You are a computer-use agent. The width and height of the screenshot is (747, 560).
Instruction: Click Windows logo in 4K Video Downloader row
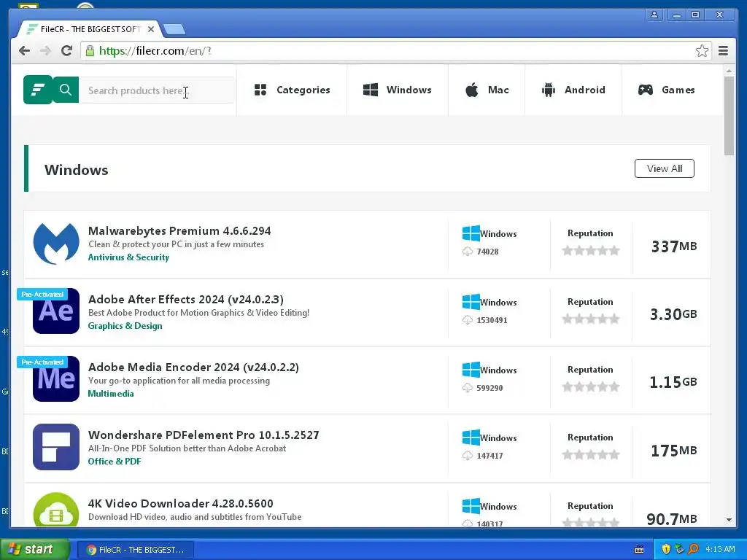point(471,506)
